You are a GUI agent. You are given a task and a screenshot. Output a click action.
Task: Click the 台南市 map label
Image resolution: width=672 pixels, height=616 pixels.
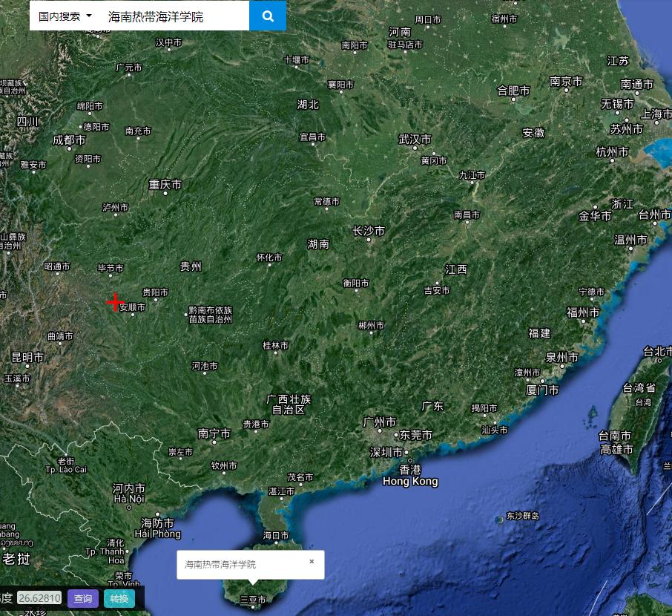point(615,436)
